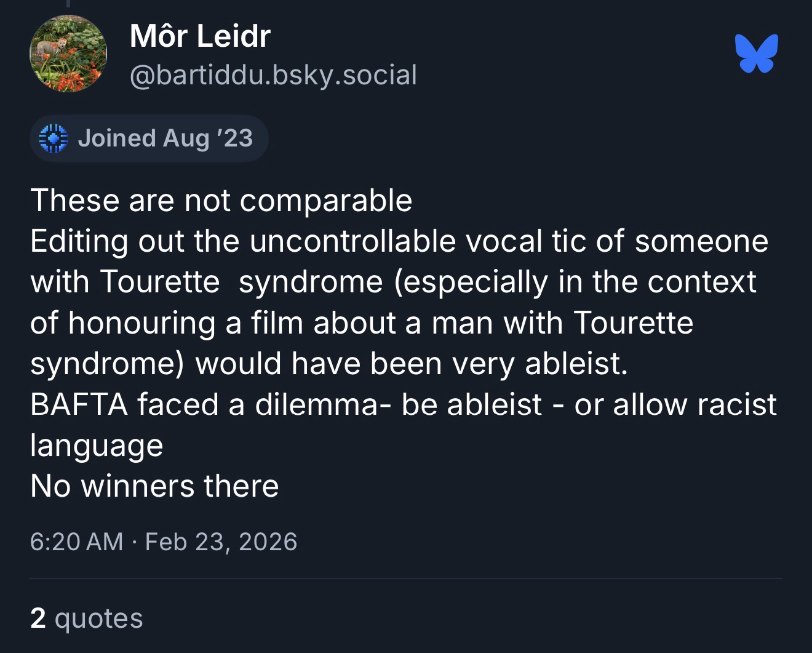
Task: Click the word 'dilemma' in the post
Action: pyautogui.click(x=316, y=404)
